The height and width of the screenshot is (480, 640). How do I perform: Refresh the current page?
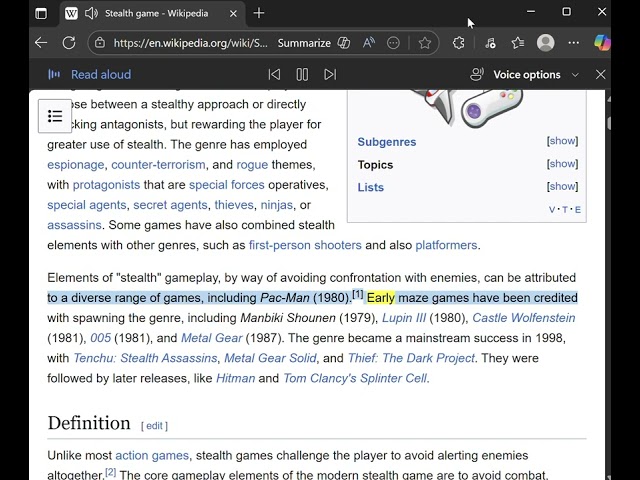(69, 43)
